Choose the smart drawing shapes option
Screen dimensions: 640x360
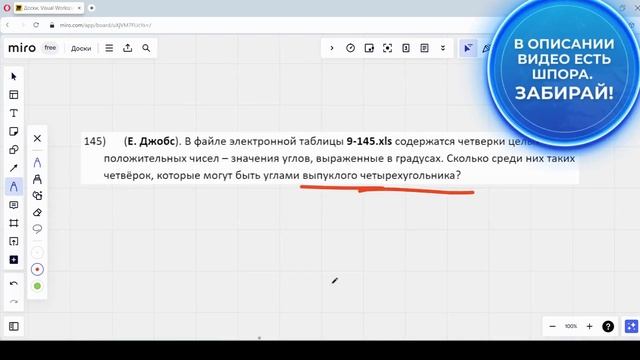pyautogui.click(x=37, y=196)
